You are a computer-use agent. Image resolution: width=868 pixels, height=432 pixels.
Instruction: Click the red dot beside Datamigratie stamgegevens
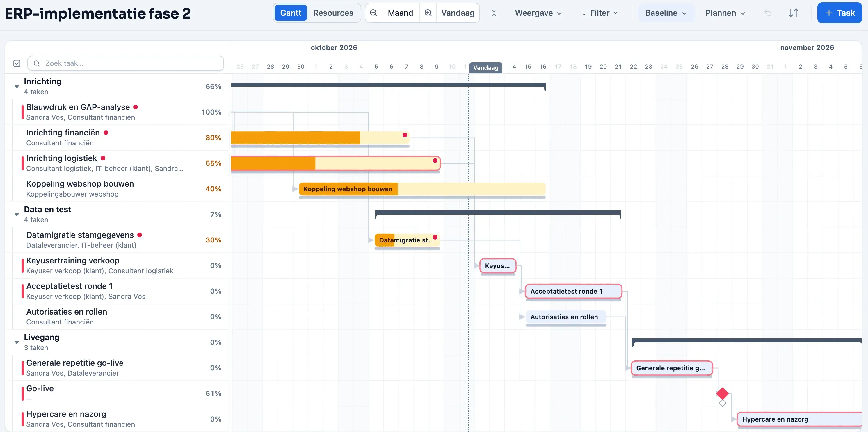tap(140, 235)
